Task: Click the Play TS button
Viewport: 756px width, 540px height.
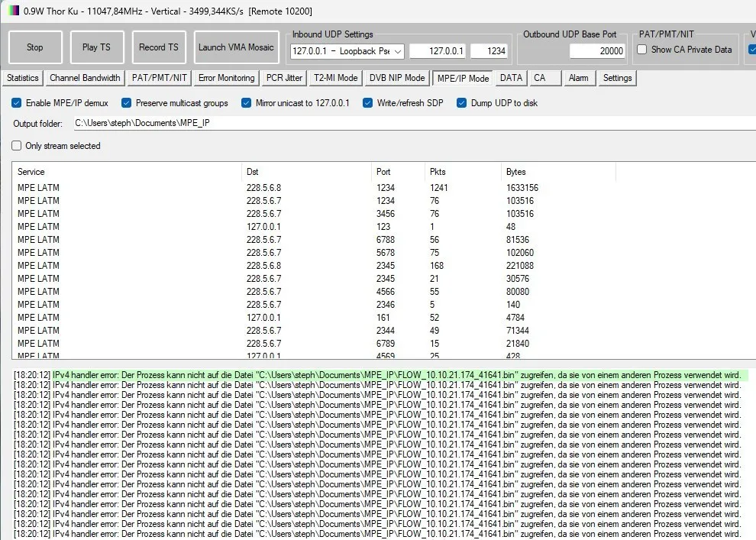Action: click(x=96, y=47)
